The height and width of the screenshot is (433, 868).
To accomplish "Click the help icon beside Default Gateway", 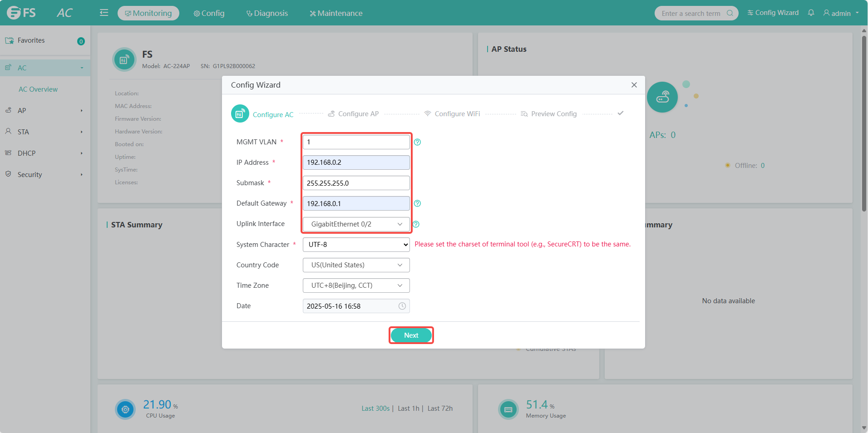I will pos(417,203).
